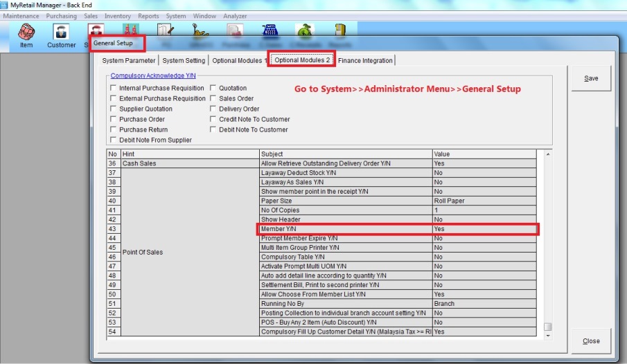Switch to the Finance Integration tab

[365, 61]
